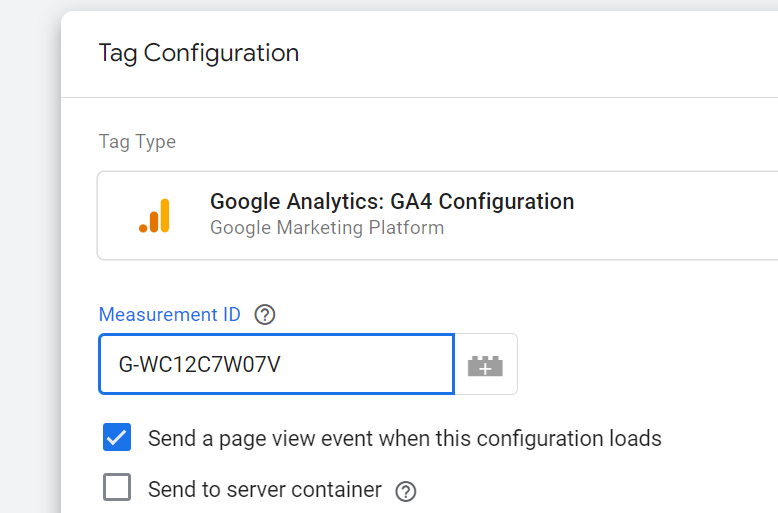
Task: Click the 'Google Analytics: GA4 Configuration' title text
Action: 392,201
